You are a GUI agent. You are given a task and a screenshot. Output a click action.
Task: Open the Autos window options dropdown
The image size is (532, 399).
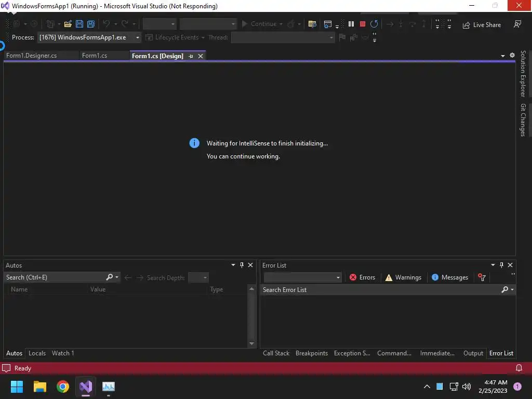tap(233, 265)
